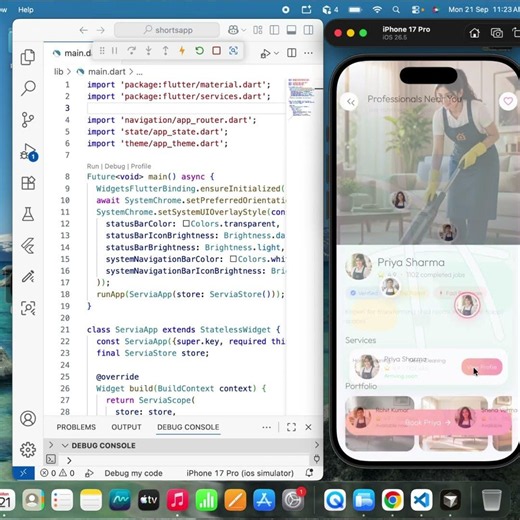The image size is (520, 520).
Task: Toggle the primary side bar layout
Action: [274, 30]
